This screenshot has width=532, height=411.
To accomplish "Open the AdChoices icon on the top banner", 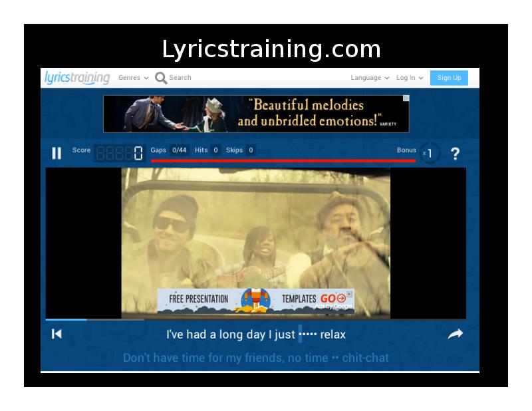I will click(x=406, y=98).
